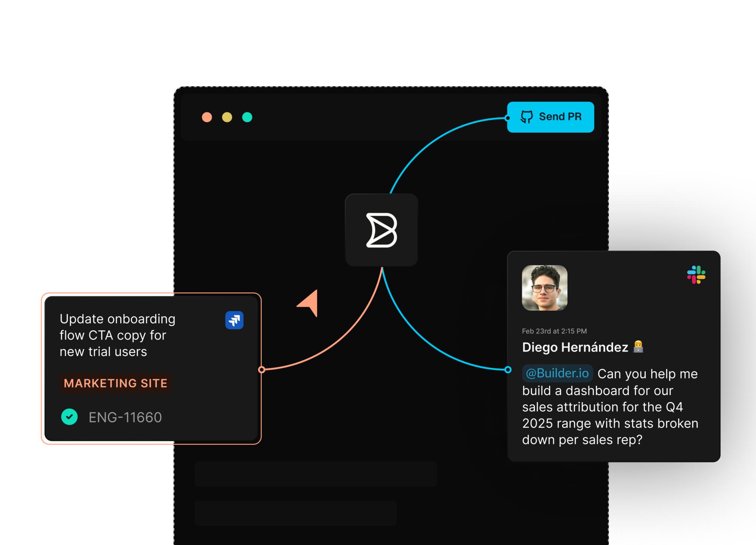Click the "Update onboarding flow CTA copy" title
The width and height of the screenshot is (756, 545).
118,335
